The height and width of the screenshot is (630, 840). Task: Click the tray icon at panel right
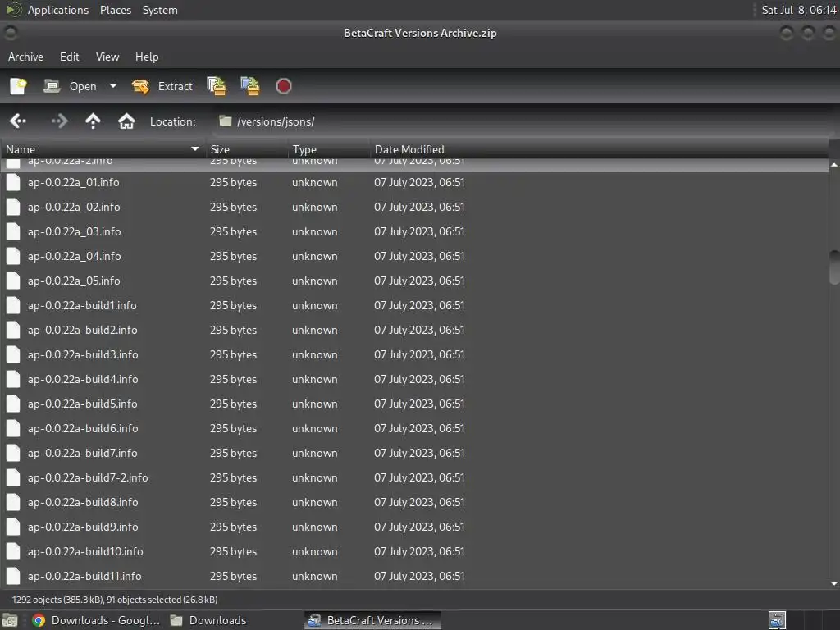pyautogui.click(x=777, y=620)
